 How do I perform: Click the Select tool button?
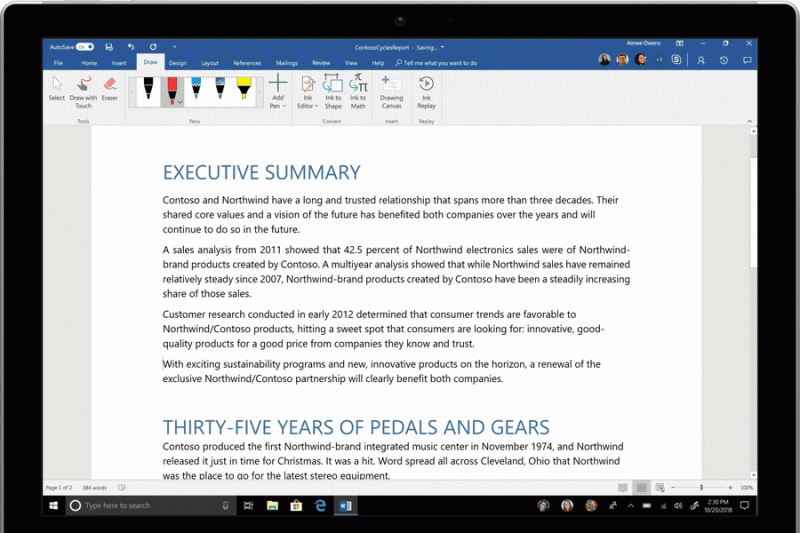57,90
